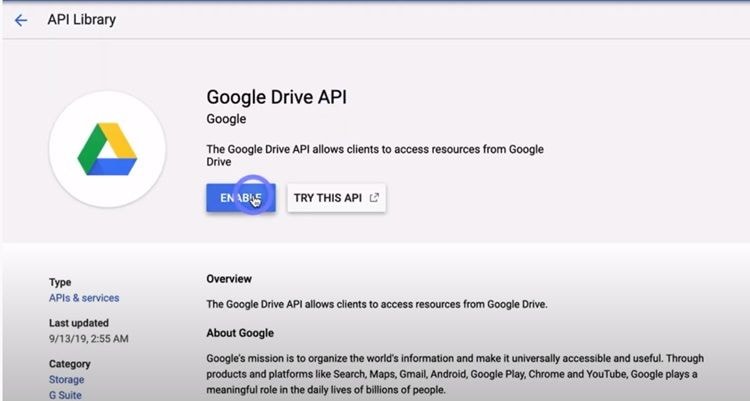Click the About Google heading
750x401 pixels.
click(x=240, y=333)
